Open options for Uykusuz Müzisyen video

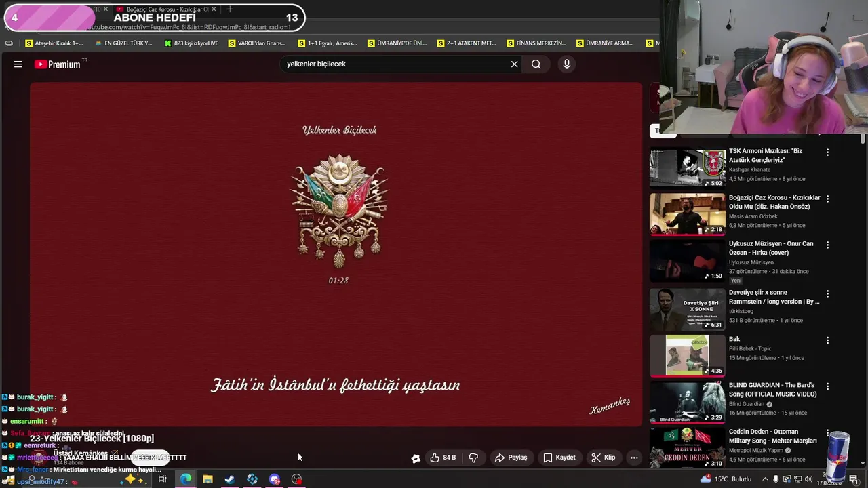click(x=827, y=245)
